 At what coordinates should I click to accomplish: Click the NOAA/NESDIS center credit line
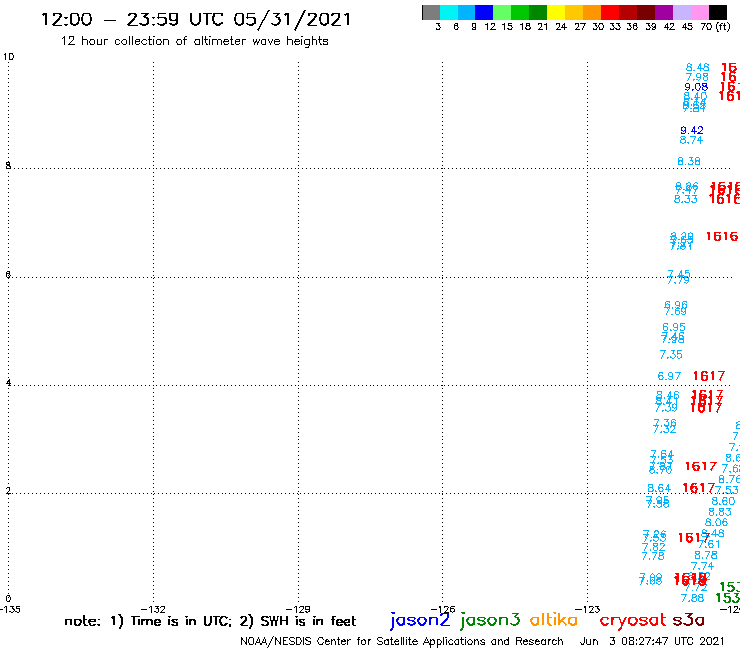coord(402,641)
